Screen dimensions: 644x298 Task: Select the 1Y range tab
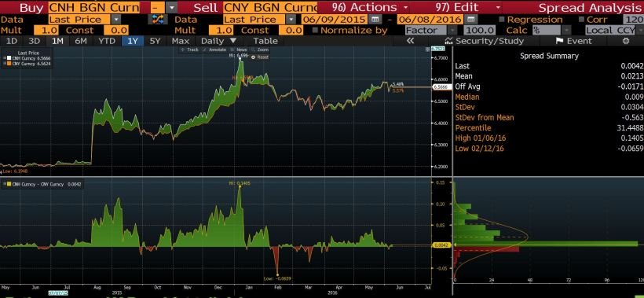point(133,41)
